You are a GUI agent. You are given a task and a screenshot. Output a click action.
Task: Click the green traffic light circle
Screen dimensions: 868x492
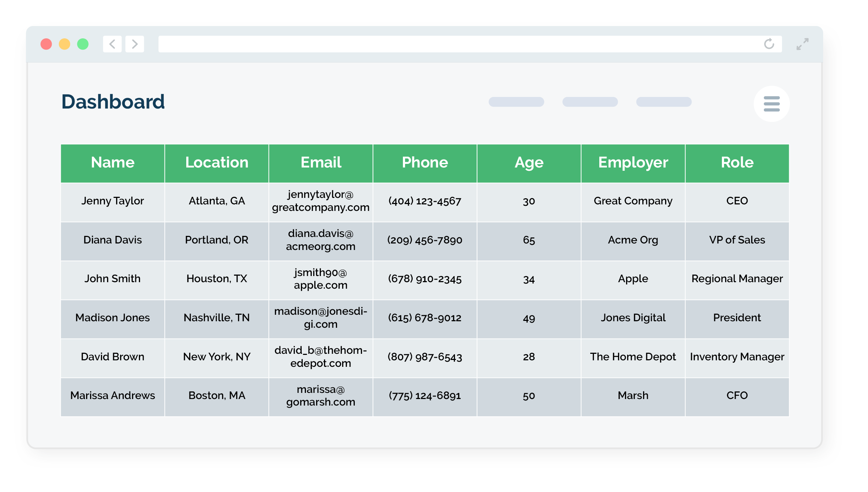pos(83,43)
